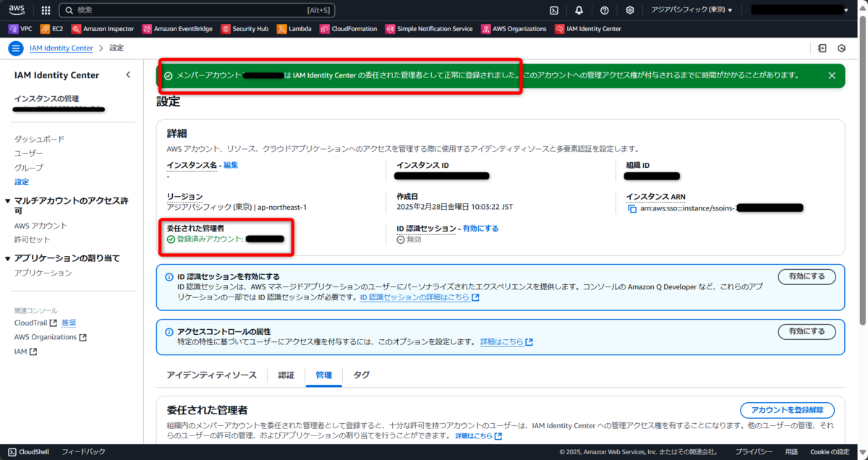
Task: Click Enable button in ID-aware session box
Action: (807, 276)
